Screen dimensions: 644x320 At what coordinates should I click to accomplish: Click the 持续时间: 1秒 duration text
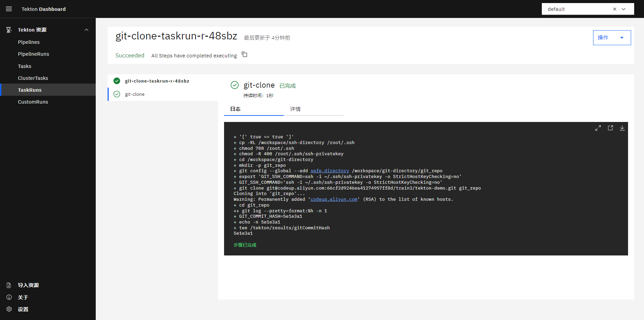pyautogui.click(x=258, y=95)
